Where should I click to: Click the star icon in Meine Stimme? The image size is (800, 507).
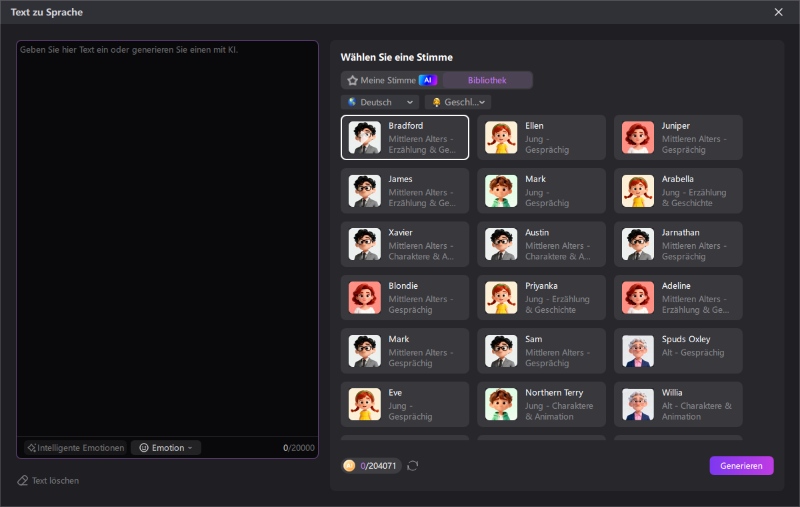352,81
